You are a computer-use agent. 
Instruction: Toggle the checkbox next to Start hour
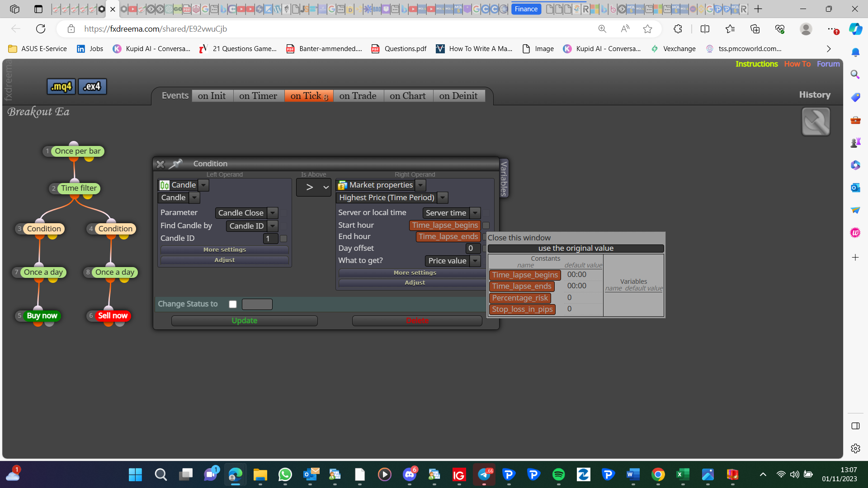486,225
